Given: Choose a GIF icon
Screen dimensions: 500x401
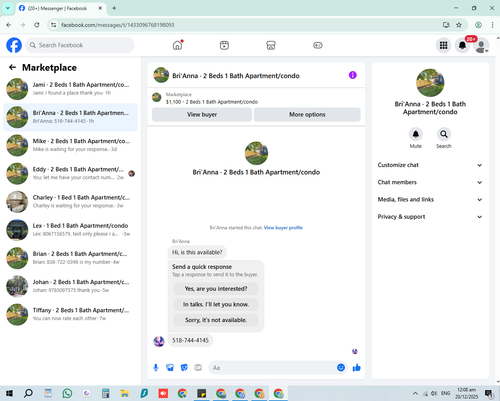Looking at the screenshot, I should coord(198,368).
